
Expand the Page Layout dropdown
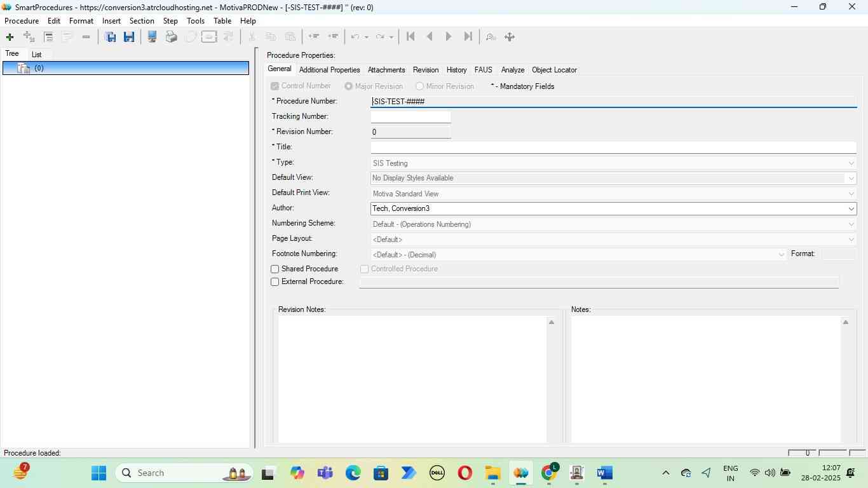tap(851, 240)
